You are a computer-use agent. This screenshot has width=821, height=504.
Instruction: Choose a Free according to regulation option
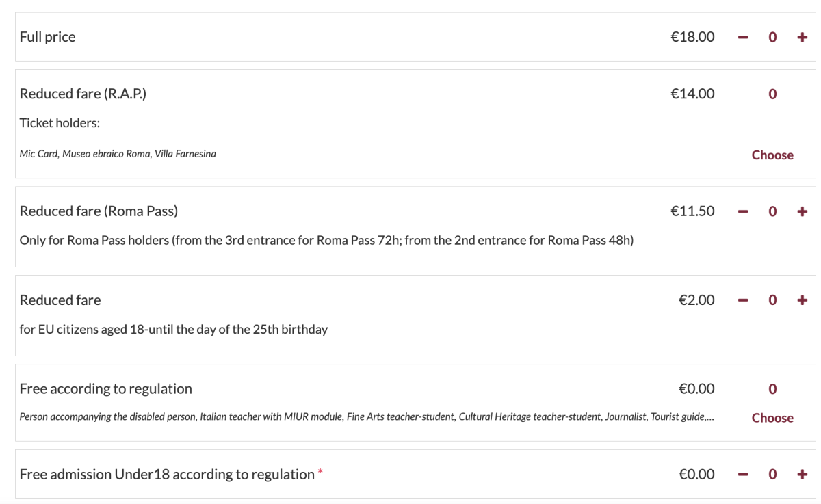pos(772,418)
